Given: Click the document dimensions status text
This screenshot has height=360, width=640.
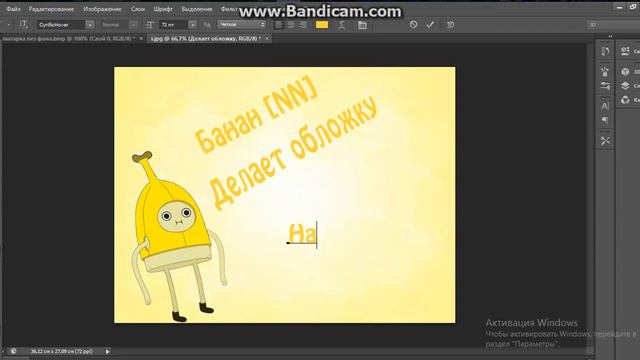Looking at the screenshot, I should point(62,351).
